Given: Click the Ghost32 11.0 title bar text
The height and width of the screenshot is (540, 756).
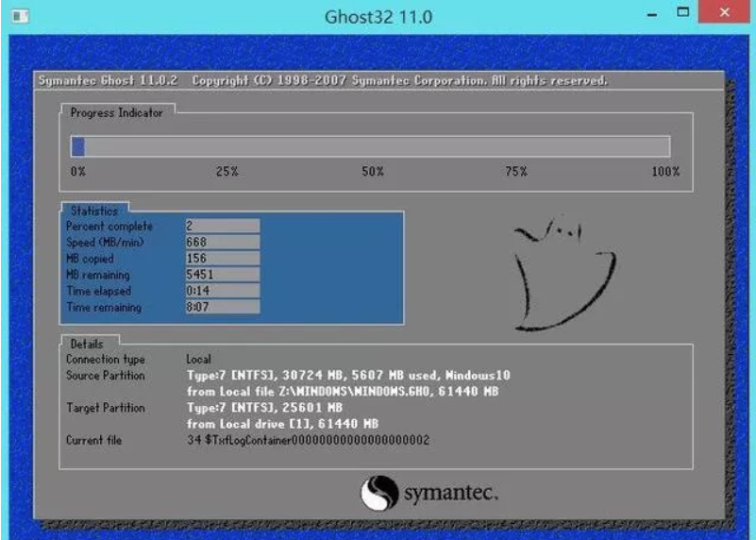Looking at the screenshot, I should 378,17.
